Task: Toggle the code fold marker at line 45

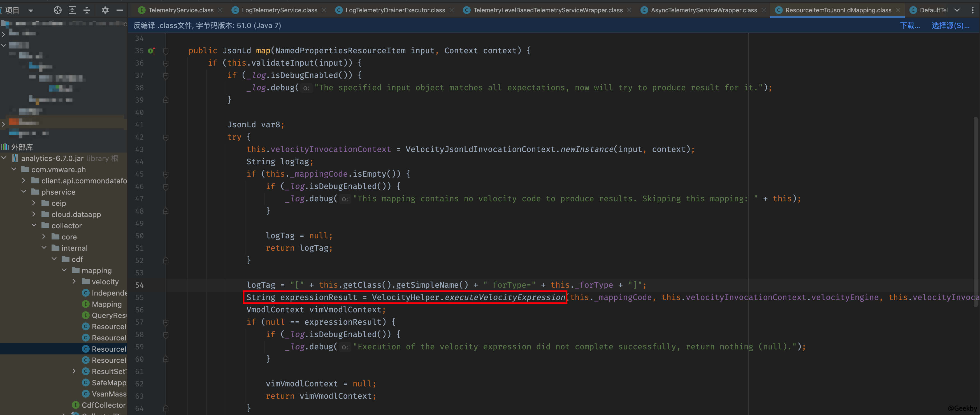Action: point(166,174)
